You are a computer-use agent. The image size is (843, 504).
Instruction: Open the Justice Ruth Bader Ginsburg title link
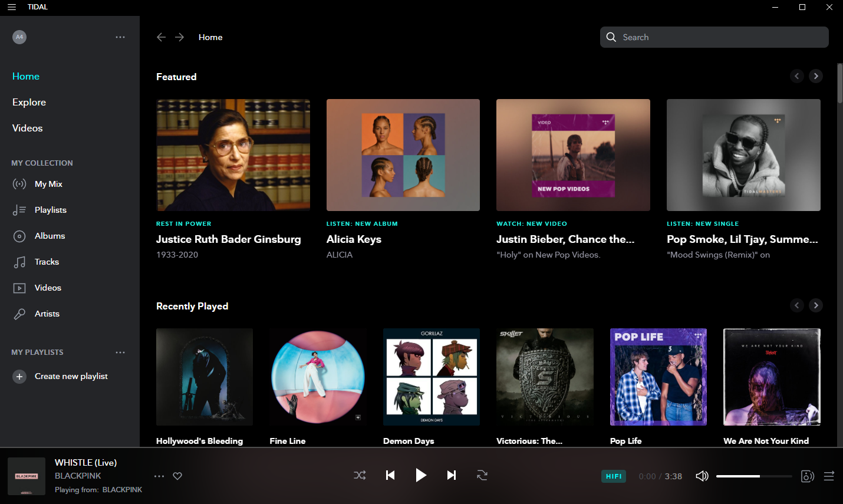point(229,239)
